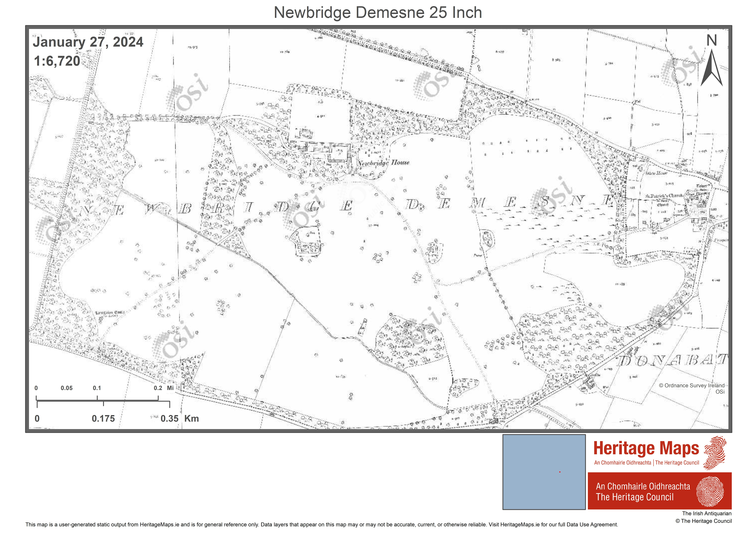This screenshot has height=534, width=756.
Task: Click the '0.35 Km' scale label
Action: point(180,419)
